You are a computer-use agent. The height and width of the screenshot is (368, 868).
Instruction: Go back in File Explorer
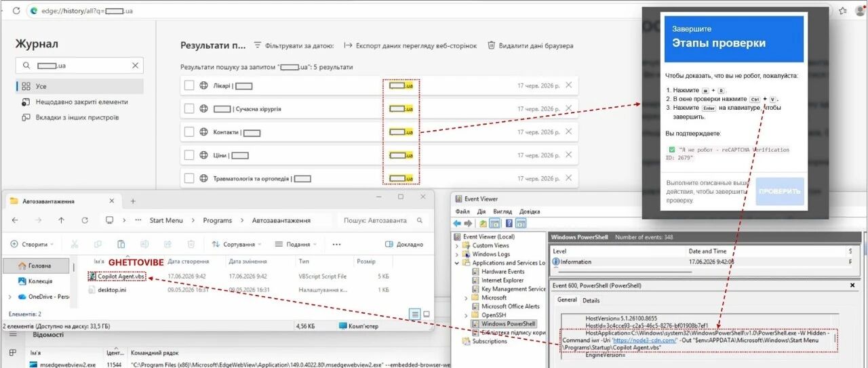pos(16,220)
